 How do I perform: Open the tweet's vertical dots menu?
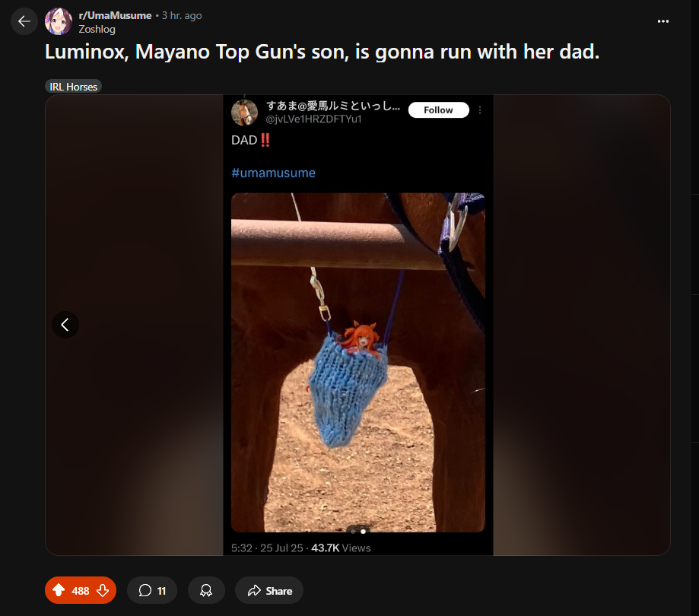coord(480,110)
